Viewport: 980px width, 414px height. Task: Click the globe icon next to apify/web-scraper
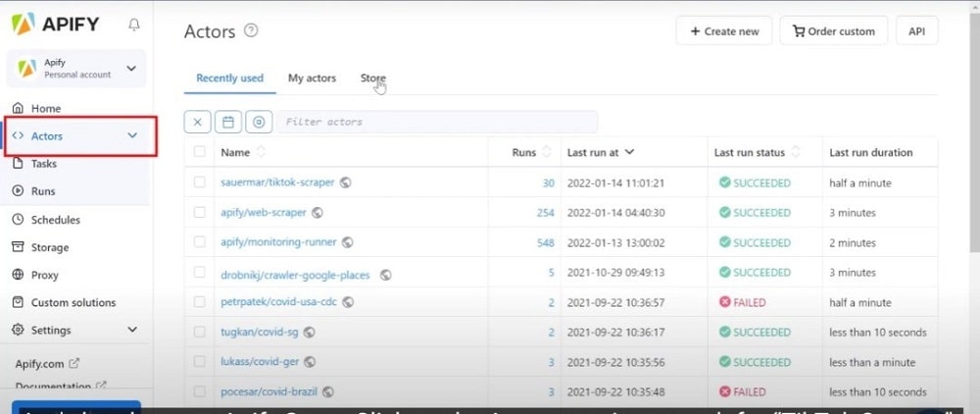317,213
